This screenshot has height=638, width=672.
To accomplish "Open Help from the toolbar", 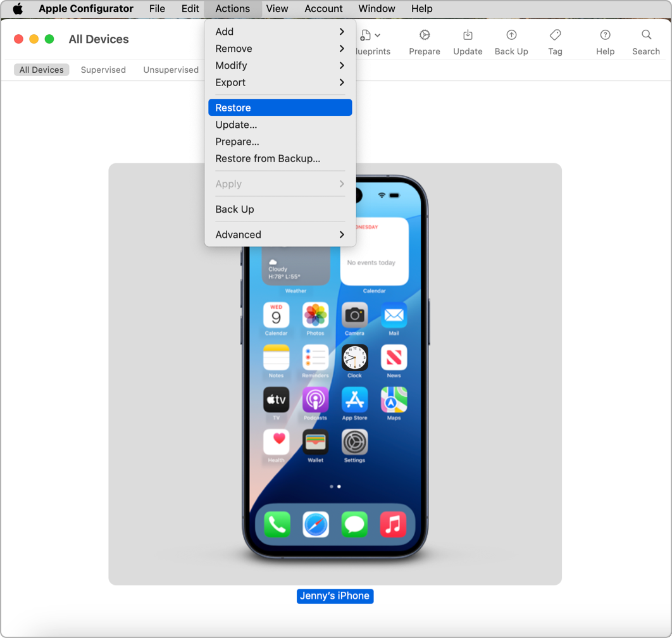I will (x=605, y=35).
